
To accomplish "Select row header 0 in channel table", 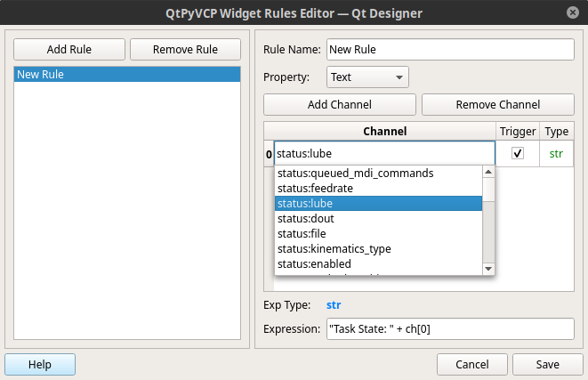I will [269, 154].
